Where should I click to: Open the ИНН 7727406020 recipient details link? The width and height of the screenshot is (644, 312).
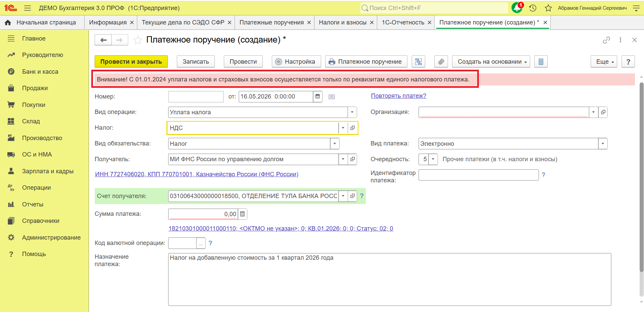197,174
